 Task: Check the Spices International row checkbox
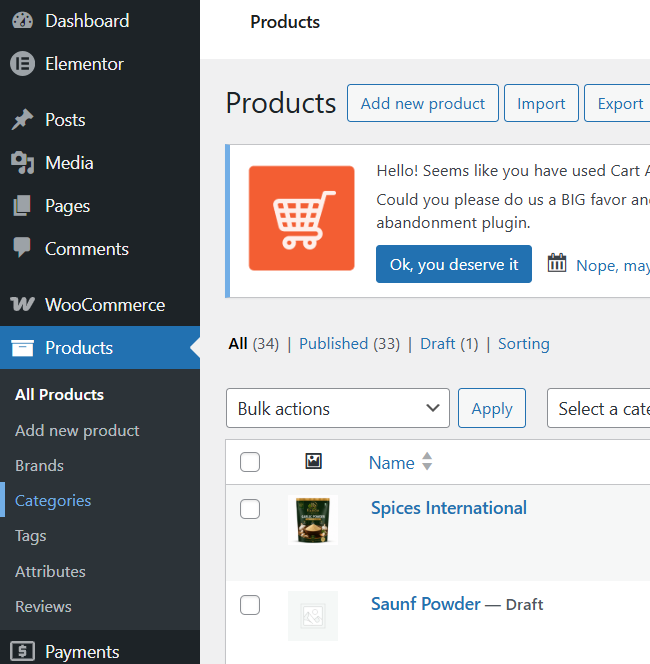click(x=250, y=509)
